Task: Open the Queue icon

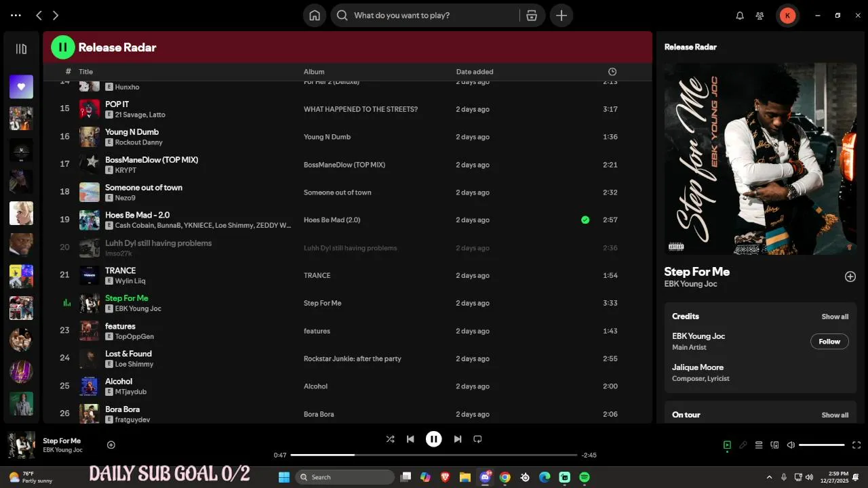Action: click(759, 445)
